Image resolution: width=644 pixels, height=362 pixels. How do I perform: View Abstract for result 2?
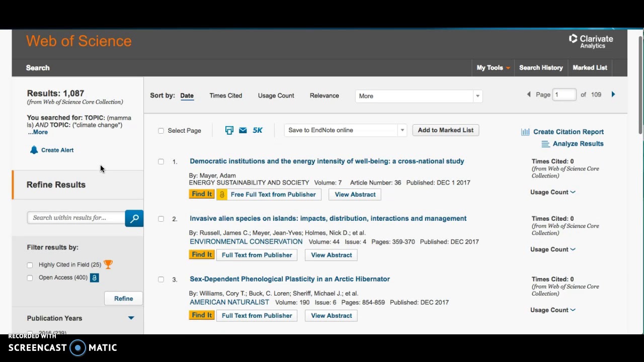(332, 255)
